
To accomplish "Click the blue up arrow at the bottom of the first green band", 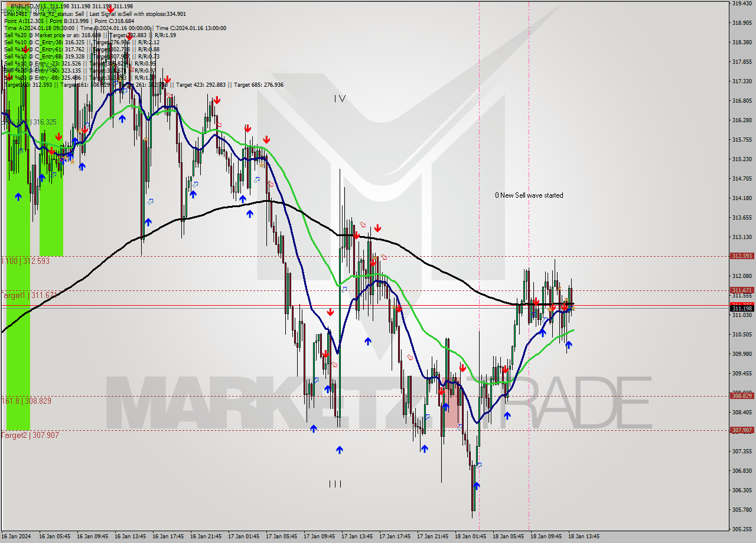I will [x=18, y=197].
